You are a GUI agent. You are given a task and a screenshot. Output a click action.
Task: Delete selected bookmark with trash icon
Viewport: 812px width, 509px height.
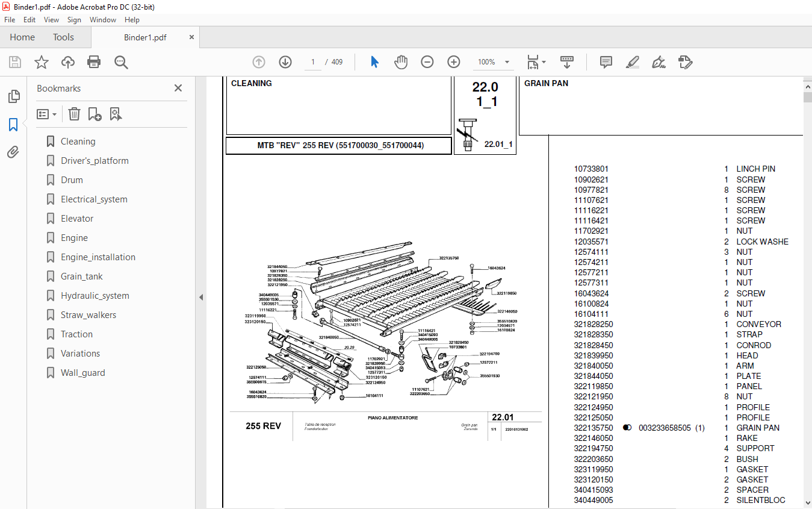74,114
